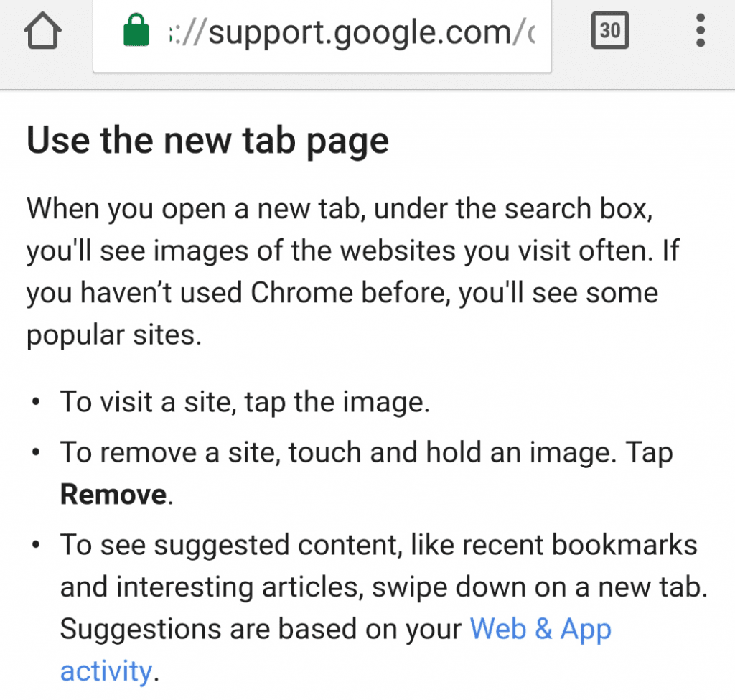Tap the 'Use the new tab page' heading
735x700 pixels.
(x=207, y=141)
